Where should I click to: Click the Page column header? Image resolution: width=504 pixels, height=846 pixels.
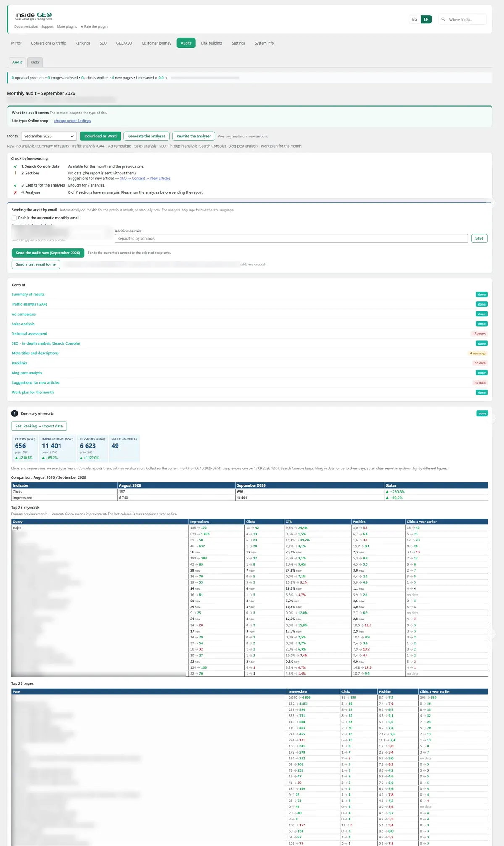149,691
